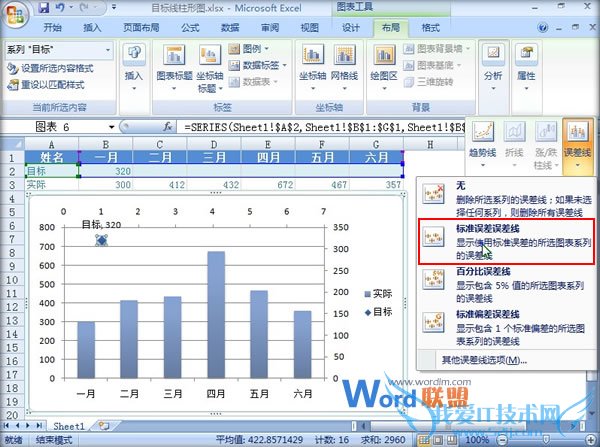Screen dimensions: 600x447
Task: Click Reset to Match Style (重设以匹配样式)
Action: [x=46, y=85]
